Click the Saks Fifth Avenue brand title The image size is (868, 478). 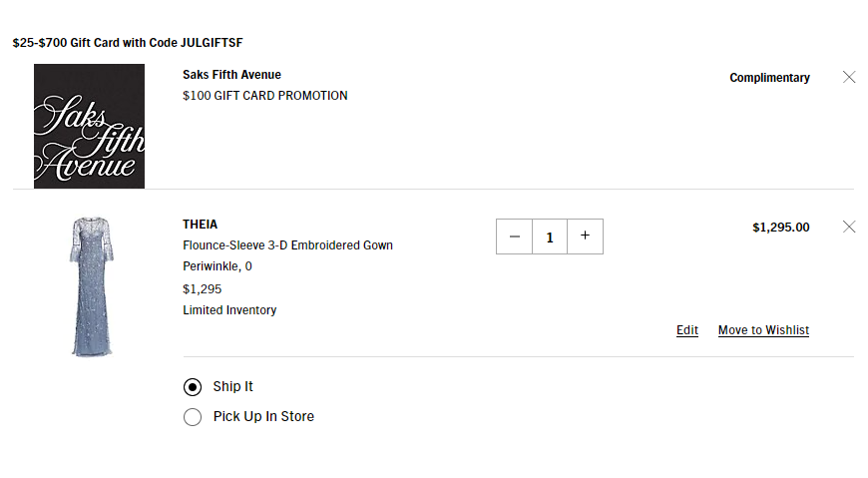coord(231,75)
